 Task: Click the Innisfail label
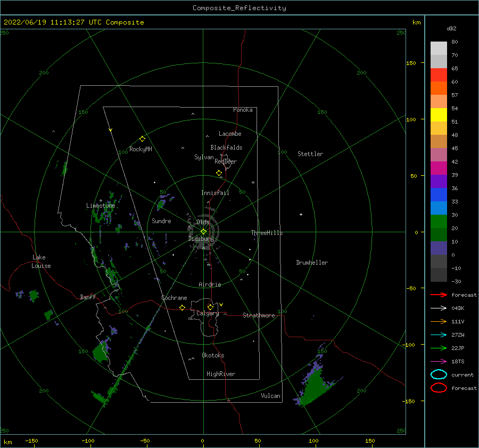pos(215,193)
